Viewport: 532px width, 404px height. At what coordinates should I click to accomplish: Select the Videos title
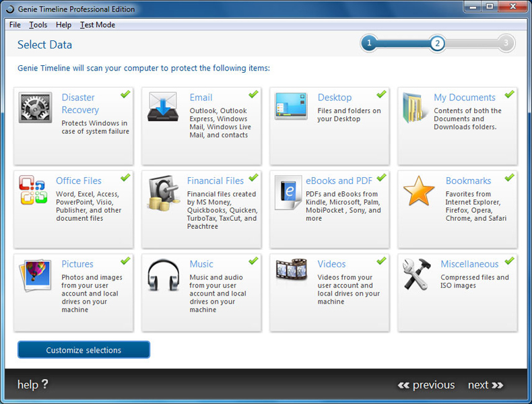331,264
